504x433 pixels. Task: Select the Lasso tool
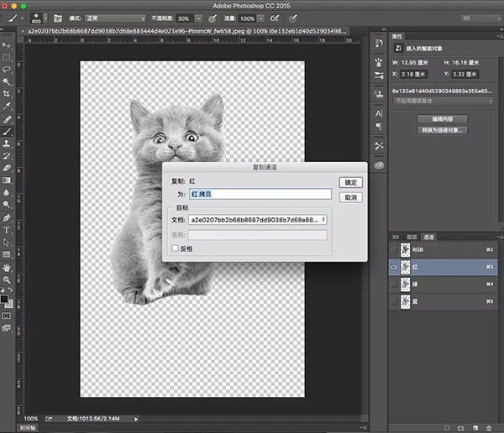click(7, 70)
